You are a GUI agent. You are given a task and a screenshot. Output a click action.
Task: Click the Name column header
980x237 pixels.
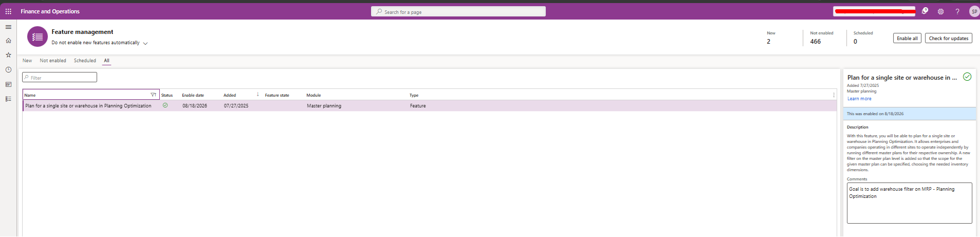91,95
